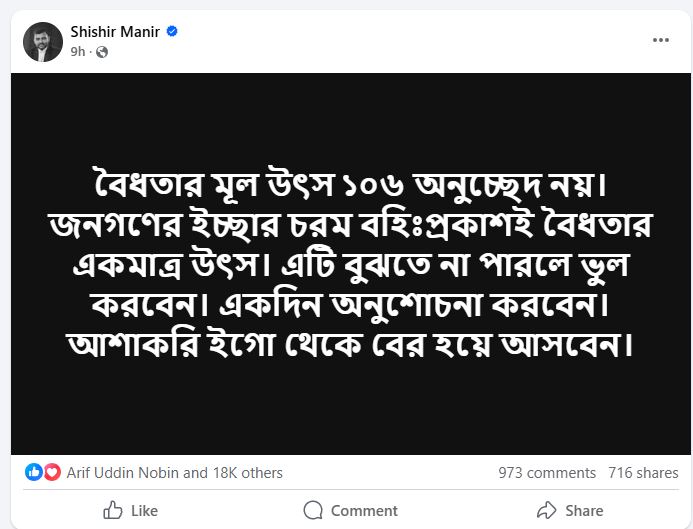Click the blue verified badge icon

172,32
